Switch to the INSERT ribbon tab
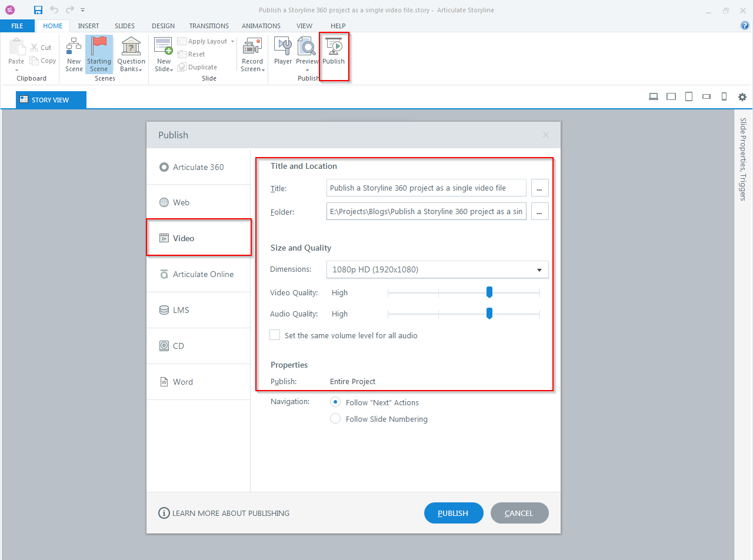 [x=89, y=26]
